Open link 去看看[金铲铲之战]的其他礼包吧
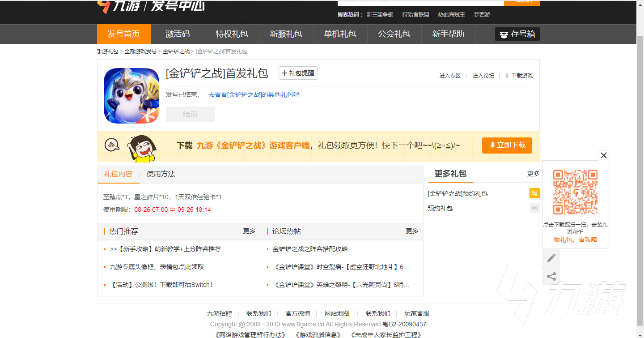This screenshot has height=338, width=644. 254,95
